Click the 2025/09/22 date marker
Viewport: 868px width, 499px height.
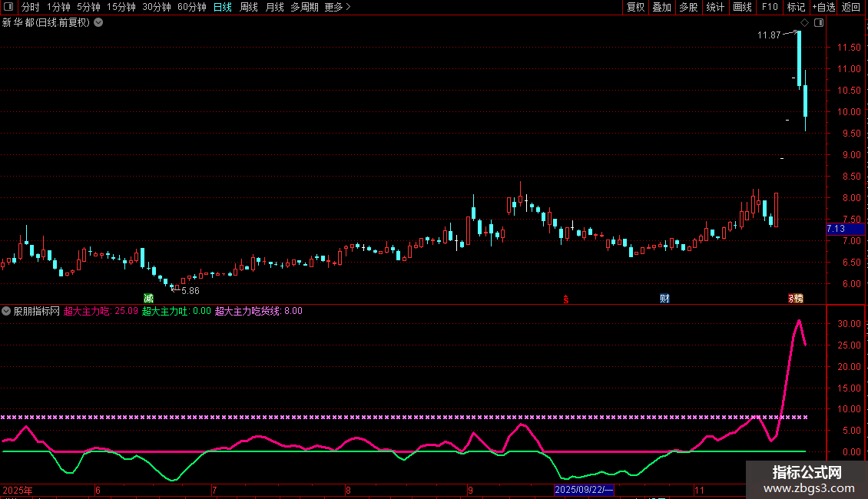pyautogui.click(x=584, y=490)
